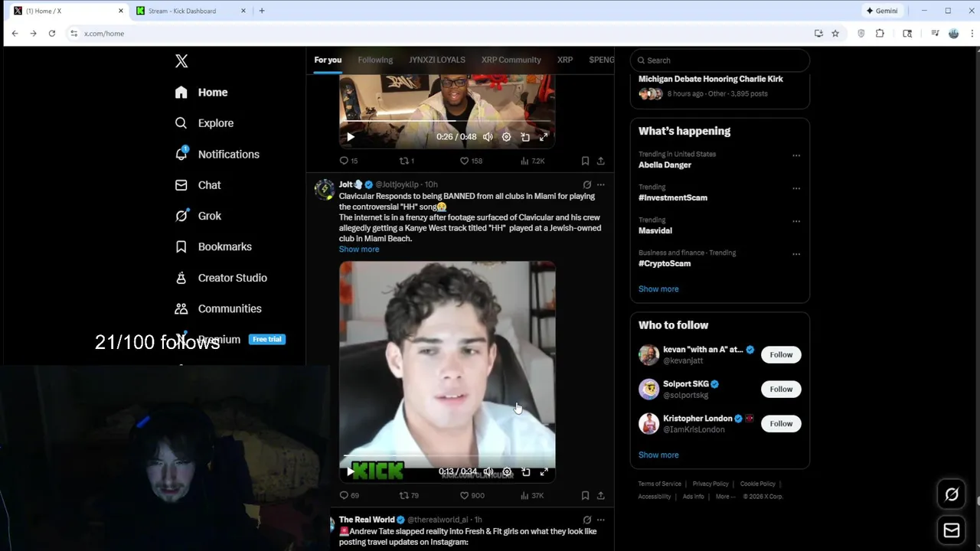
Task: Open settings of the top video
Action: (506, 137)
